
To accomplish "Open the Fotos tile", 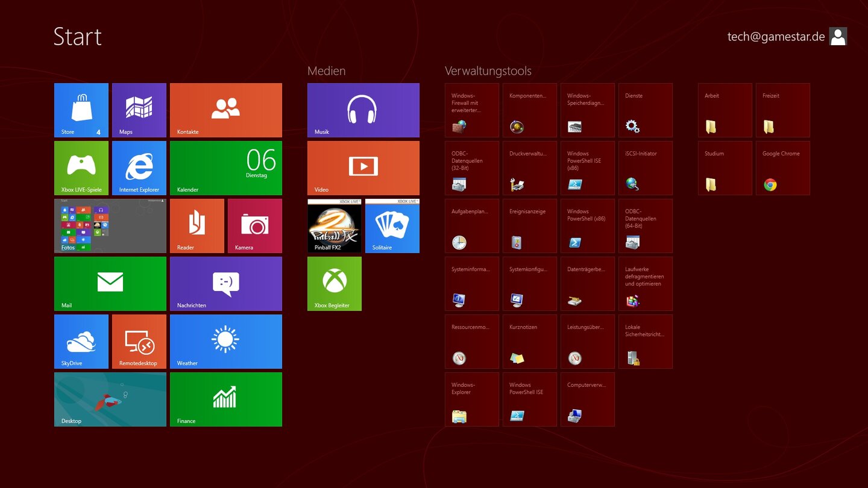I will click(x=110, y=226).
